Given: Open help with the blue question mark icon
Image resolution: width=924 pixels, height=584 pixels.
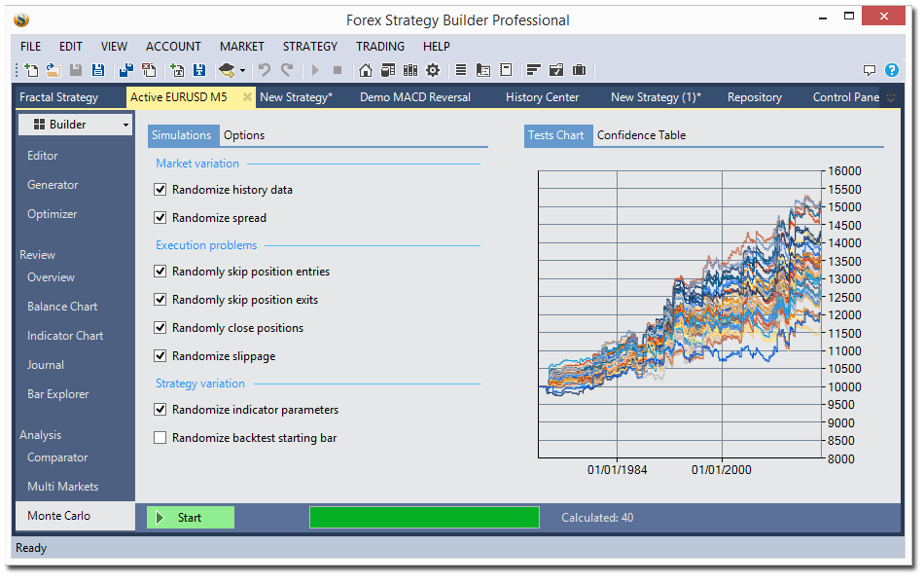Looking at the screenshot, I should (892, 69).
